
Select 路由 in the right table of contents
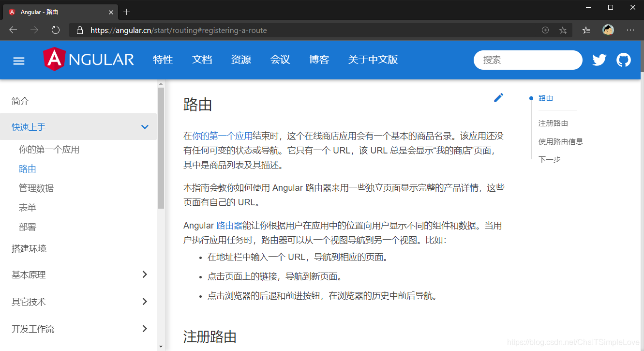[545, 98]
